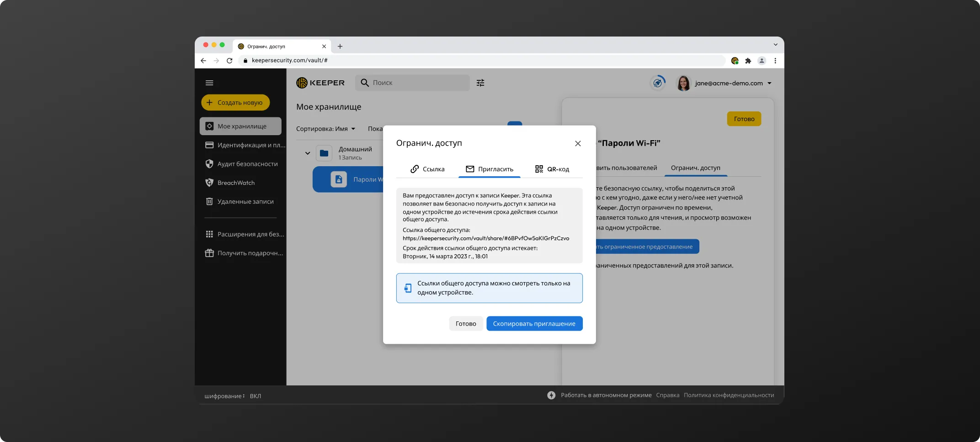Switch to the Пригласить tab

tap(490, 169)
